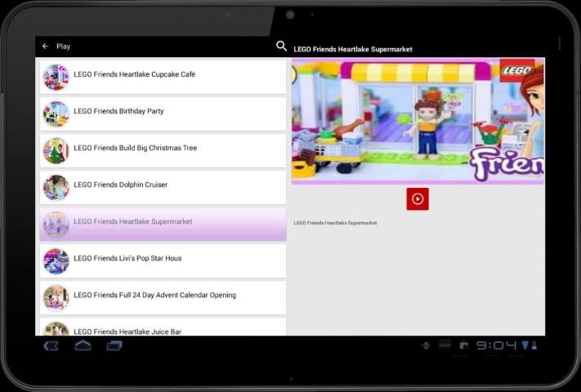Screen dimensions: 581x392
Task: Select LEGO Friends Birthday Party item
Action: point(163,112)
